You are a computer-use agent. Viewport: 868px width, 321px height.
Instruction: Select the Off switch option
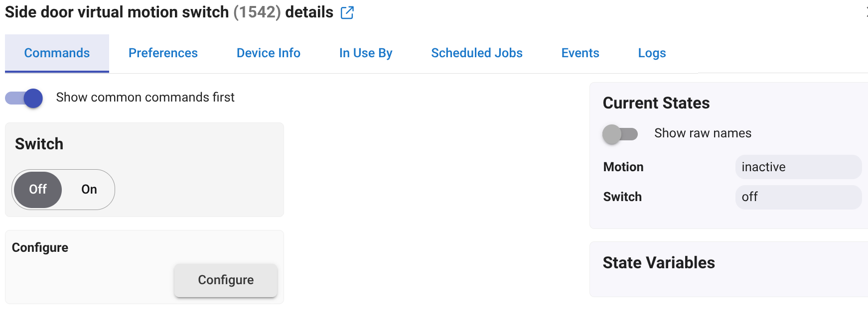coord(38,189)
